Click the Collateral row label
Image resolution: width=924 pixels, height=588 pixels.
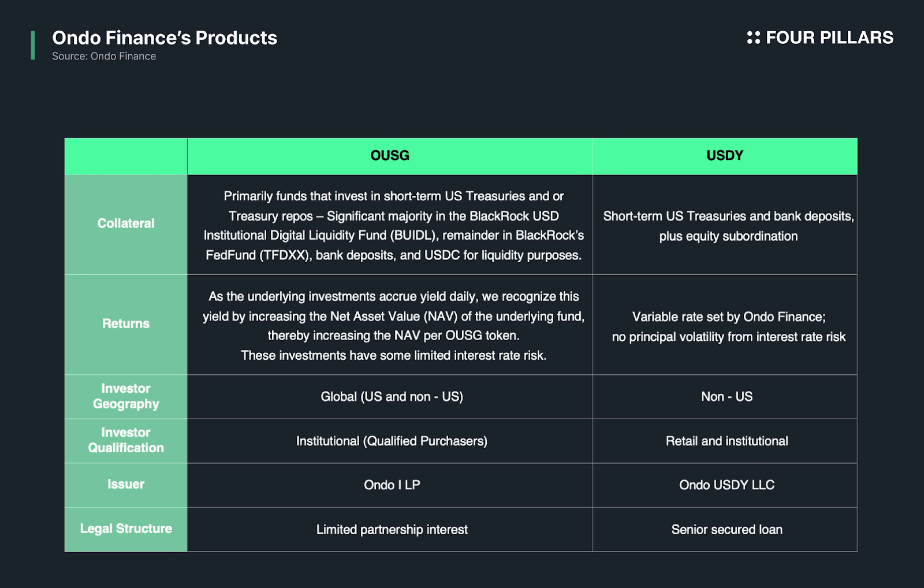[x=126, y=224]
